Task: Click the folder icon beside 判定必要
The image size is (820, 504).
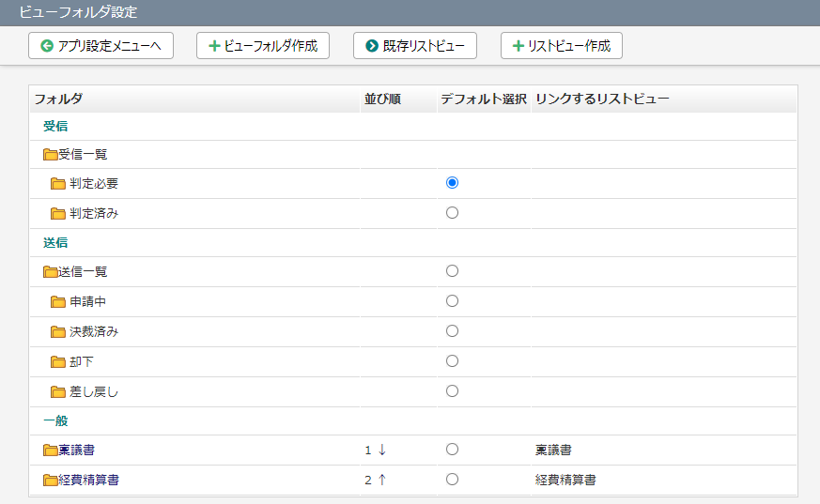Action: pos(58,184)
